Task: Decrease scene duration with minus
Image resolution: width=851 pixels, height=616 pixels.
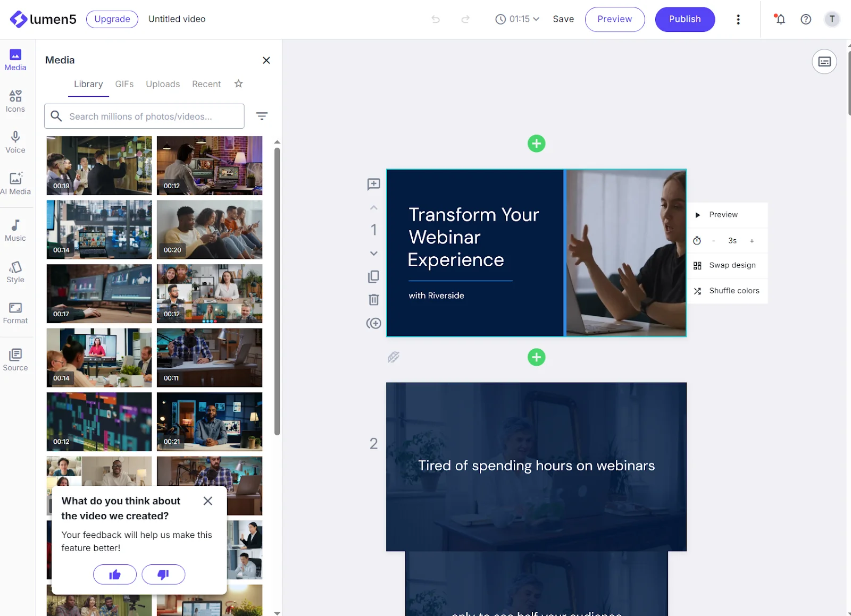Action: pyautogui.click(x=713, y=241)
